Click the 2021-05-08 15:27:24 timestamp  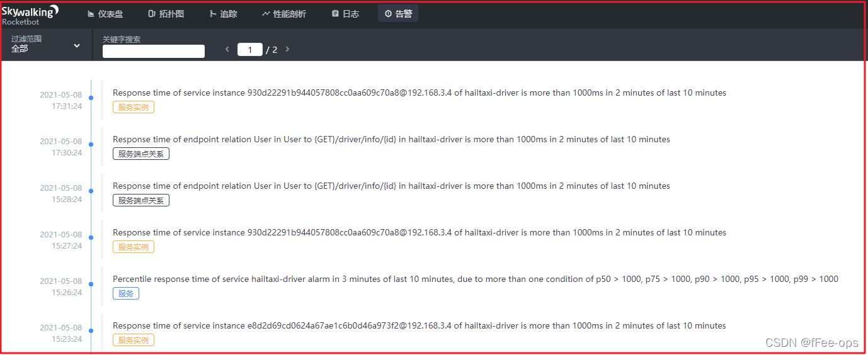(61, 240)
